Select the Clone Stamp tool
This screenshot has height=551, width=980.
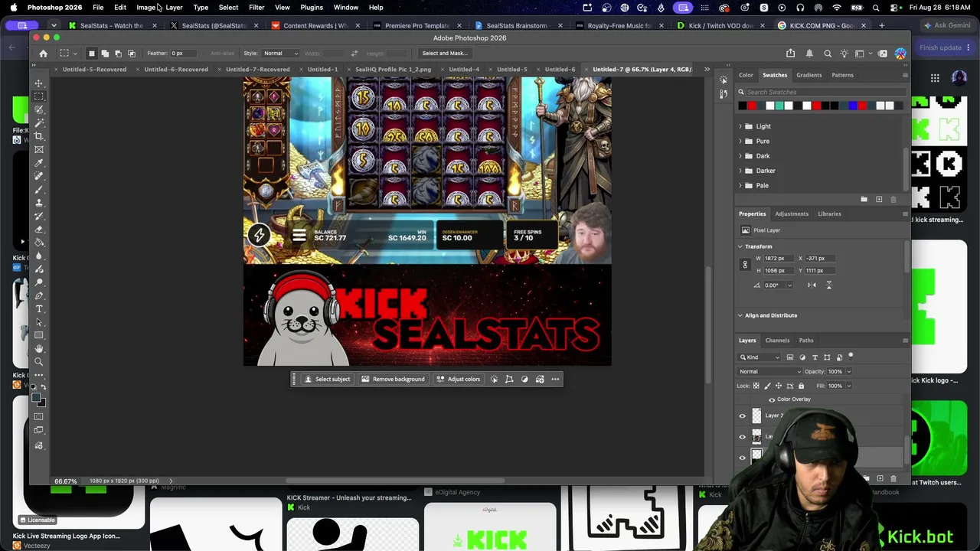(x=39, y=203)
